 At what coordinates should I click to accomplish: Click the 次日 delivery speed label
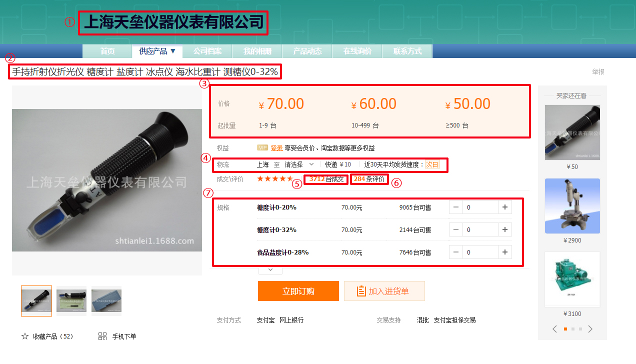(x=432, y=164)
